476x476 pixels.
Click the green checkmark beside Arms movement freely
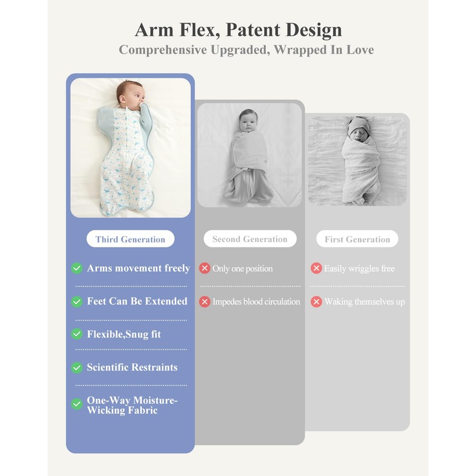click(77, 268)
